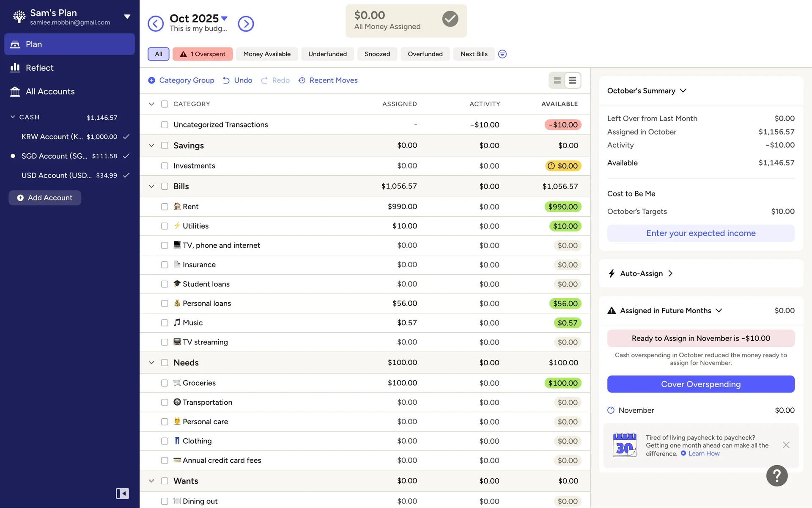Open Recent Moves history
The height and width of the screenshot is (508, 812).
[x=328, y=80]
